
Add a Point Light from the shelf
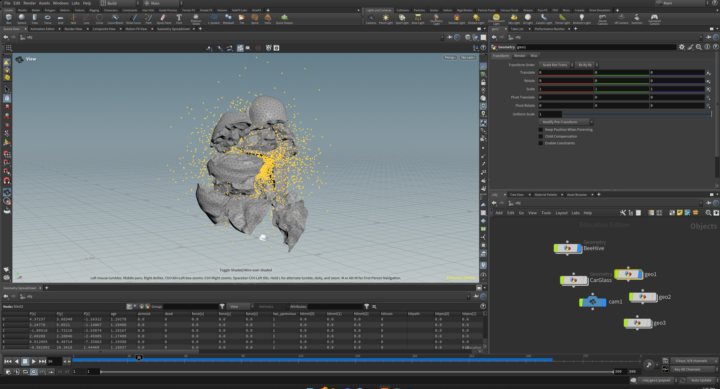pyautogui.click(x=386, y=19)
